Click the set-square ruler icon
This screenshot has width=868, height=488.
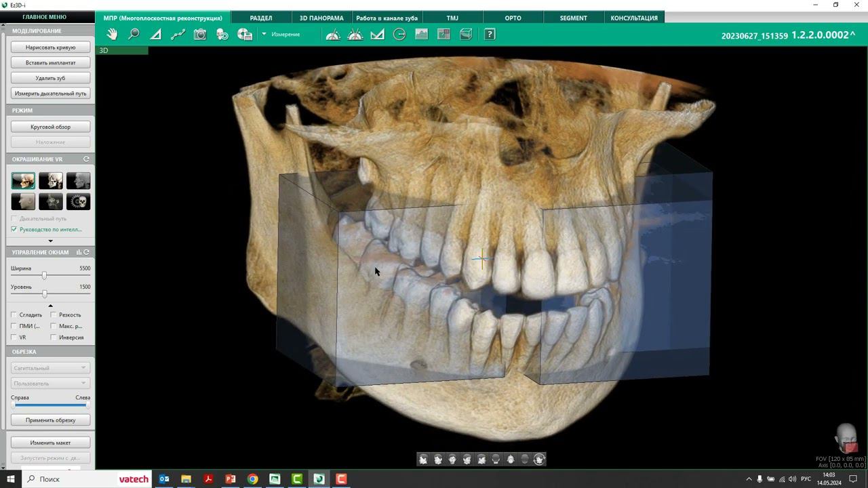(378, 34)
